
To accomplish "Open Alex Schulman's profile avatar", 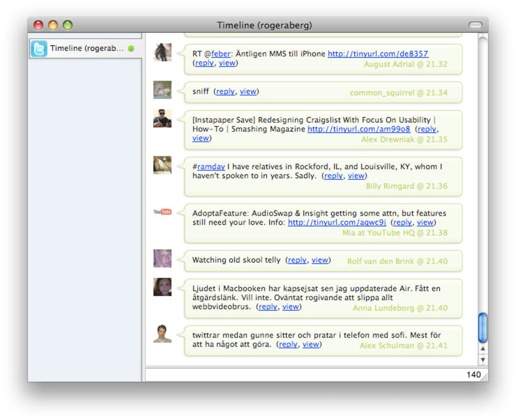I will [x=162, y=333].
